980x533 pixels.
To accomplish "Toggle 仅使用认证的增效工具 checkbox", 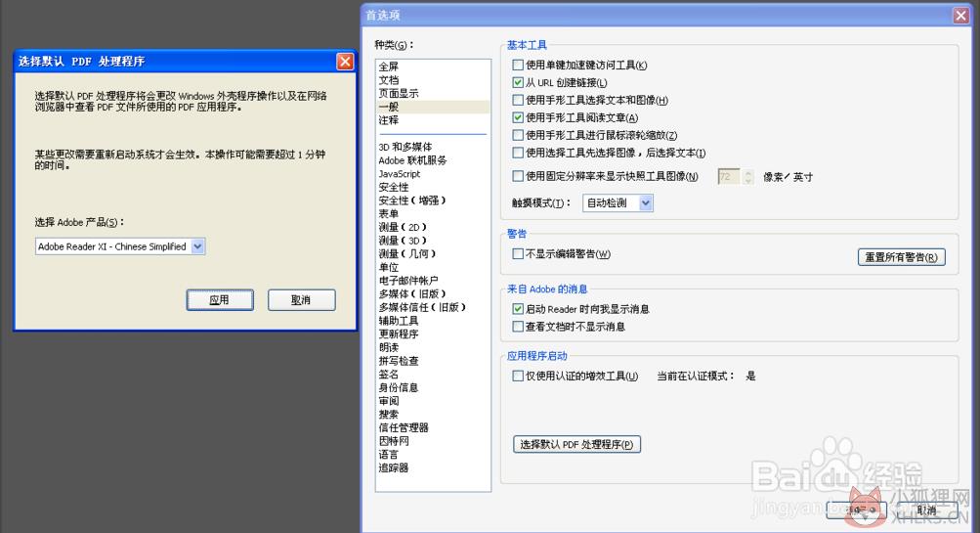I will click(518, 376).
